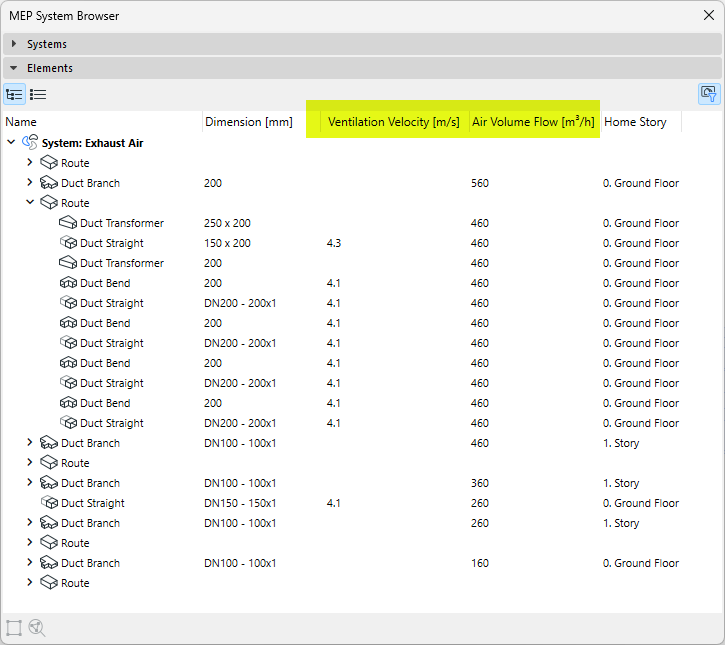Expand the Duct Branch with flow 160

click(x=30, y=562)
